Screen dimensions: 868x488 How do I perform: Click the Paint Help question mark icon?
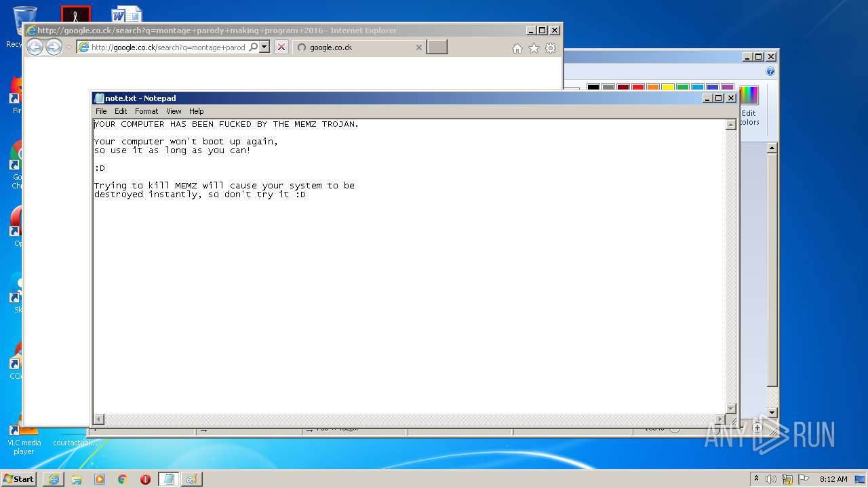[x=770, y=71]
